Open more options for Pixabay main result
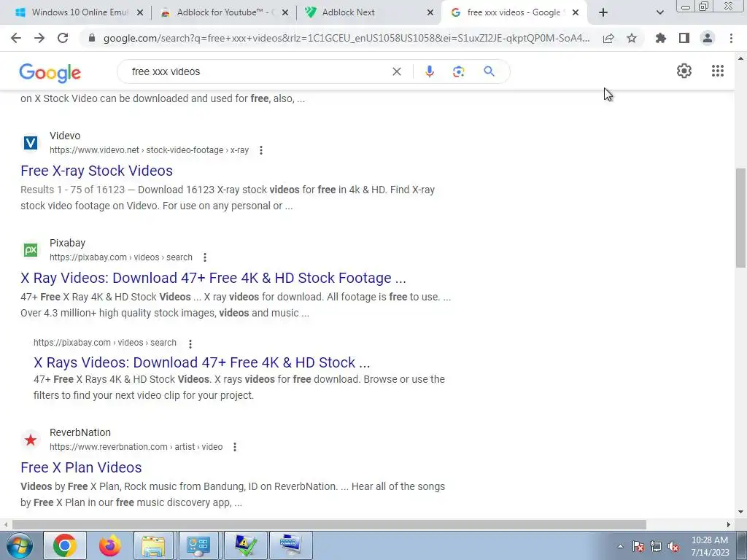The width and height of the screenshot is (747, 560). coord(205,257)
